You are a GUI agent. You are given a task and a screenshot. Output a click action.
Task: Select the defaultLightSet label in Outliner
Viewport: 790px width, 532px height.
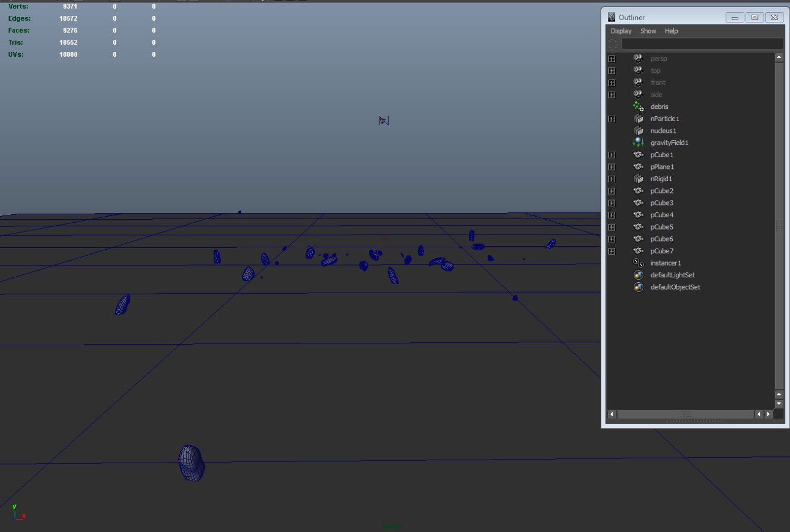tap(672, 275)
